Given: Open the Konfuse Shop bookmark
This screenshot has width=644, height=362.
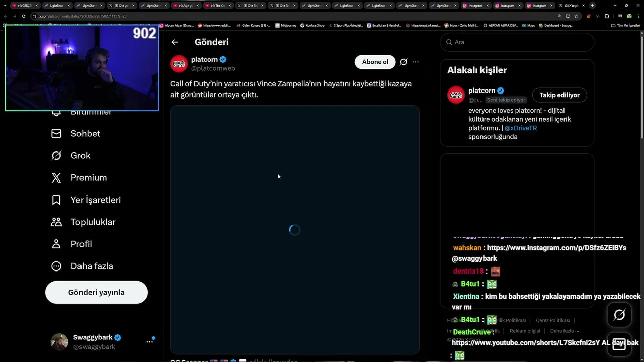Looking at the screenshot, I should point(312,25).
